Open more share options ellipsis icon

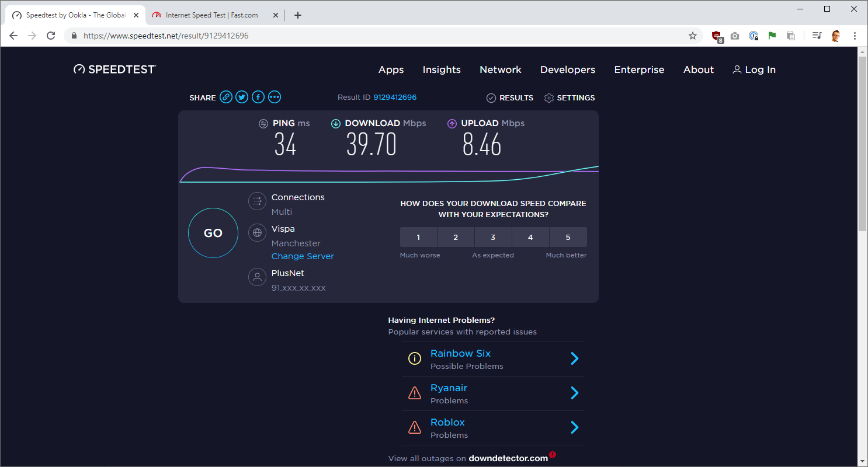[275, 97]
